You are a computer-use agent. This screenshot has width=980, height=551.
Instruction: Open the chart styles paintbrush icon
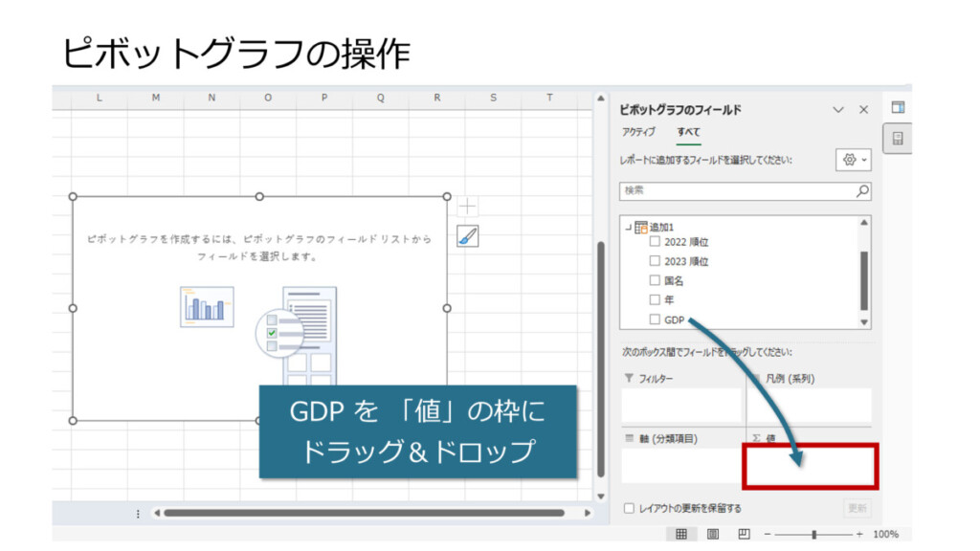coord(467,236)
